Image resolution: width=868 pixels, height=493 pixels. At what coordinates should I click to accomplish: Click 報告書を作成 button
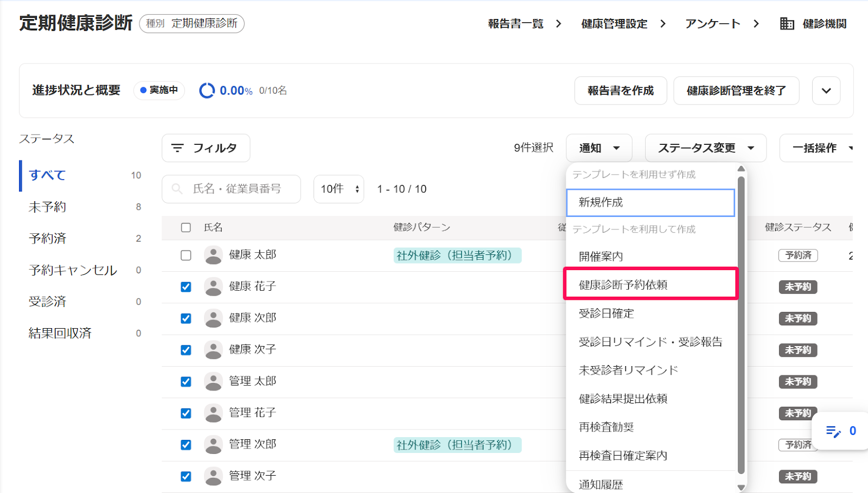click(621, 91)
